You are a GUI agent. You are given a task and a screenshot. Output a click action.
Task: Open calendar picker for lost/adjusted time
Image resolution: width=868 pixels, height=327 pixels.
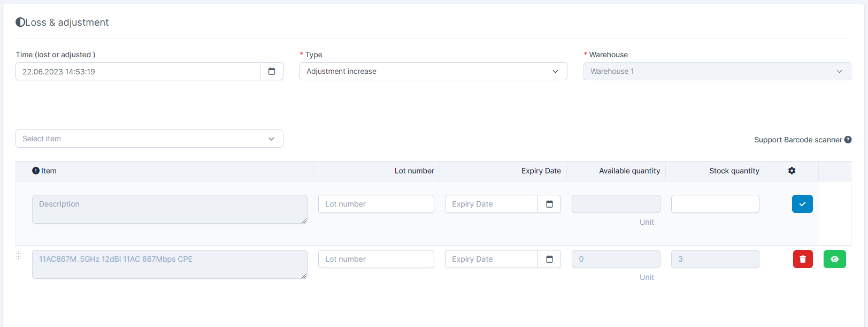(272, 71)
